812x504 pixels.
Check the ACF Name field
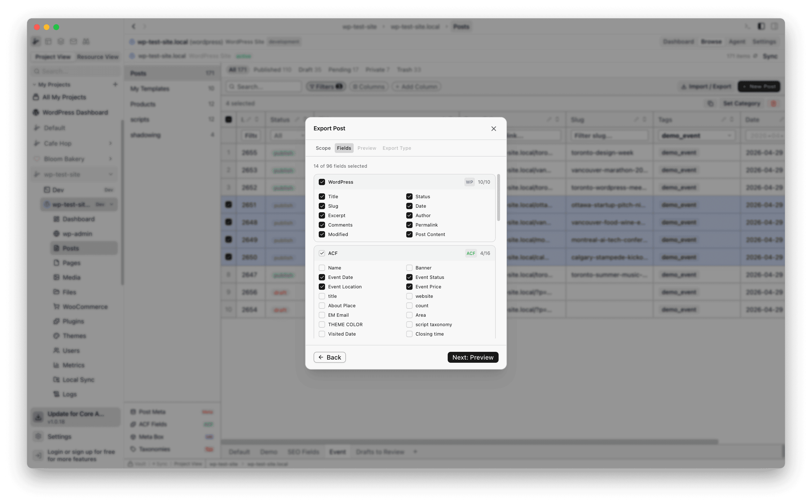[x=322, y=268]
